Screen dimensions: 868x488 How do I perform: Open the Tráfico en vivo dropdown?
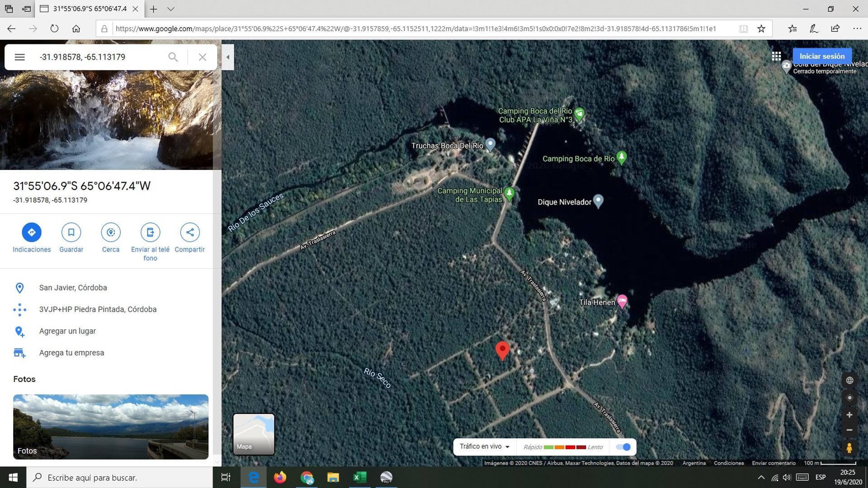[485, 446]
